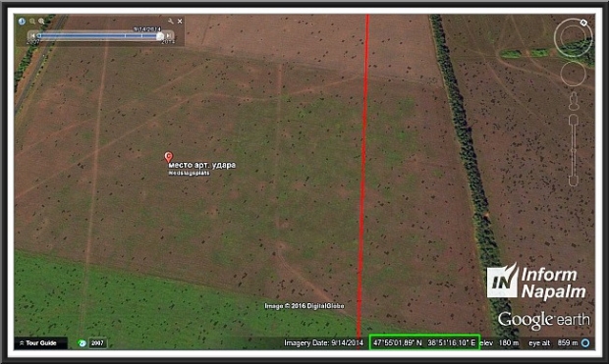Click the vertical zoom slider track
The width and height of the screenshot is (609, 364).
coord(574,150)
